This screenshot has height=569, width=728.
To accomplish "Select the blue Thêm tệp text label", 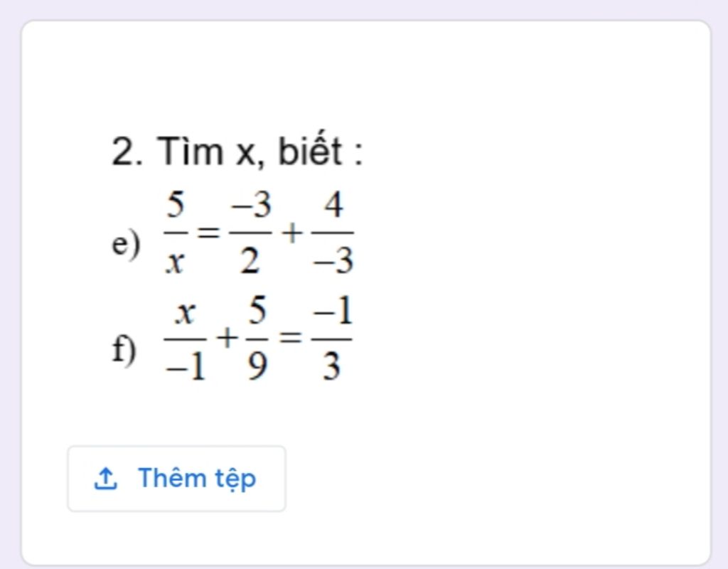I will click(197, 479).
